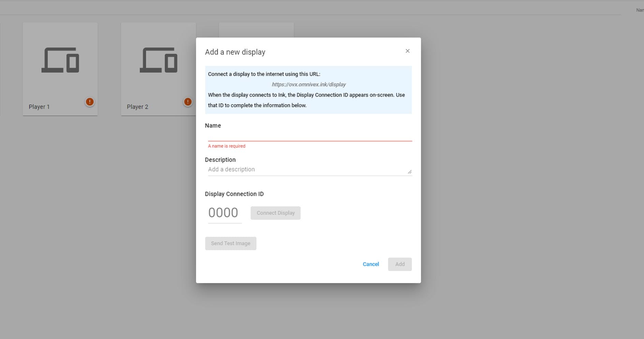The height and width of the screenshot is (339, 644).
Task: Focus the Name input field
Action: click(310, 135)
